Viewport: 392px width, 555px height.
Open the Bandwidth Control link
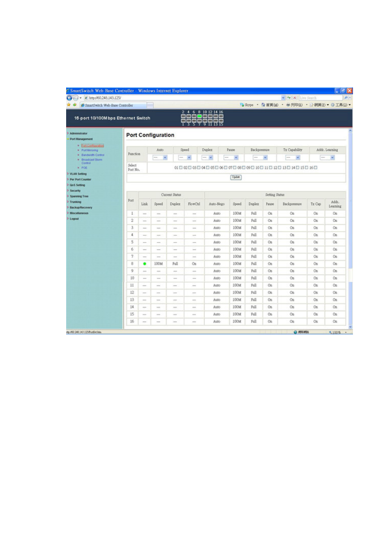pyautogui.click(x=93, y=155)
